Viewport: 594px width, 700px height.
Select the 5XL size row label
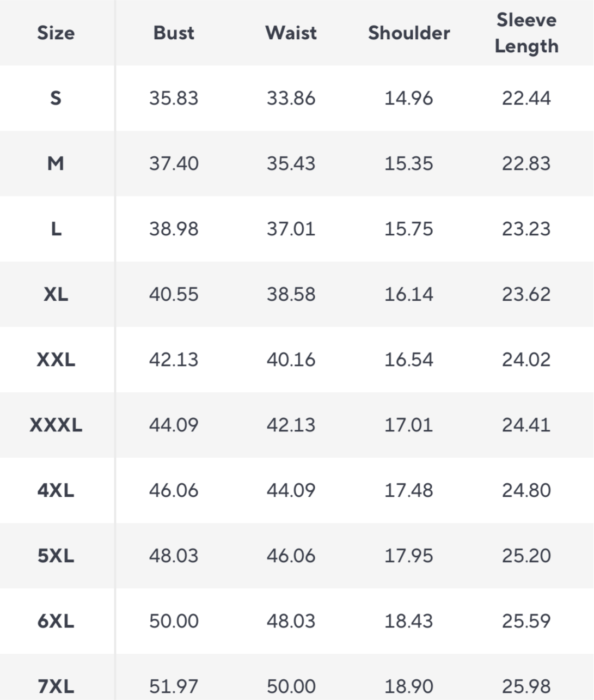pos(56,556)
